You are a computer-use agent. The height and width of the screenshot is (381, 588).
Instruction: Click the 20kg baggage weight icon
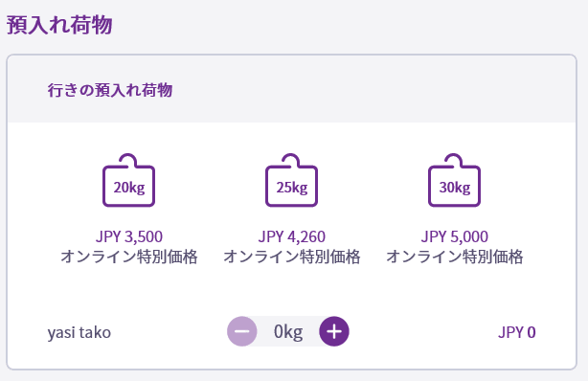(128, 180)
